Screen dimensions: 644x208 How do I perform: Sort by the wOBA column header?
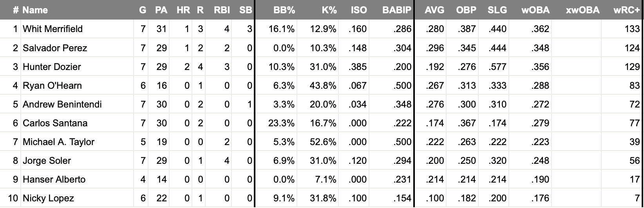click(535, 10)
